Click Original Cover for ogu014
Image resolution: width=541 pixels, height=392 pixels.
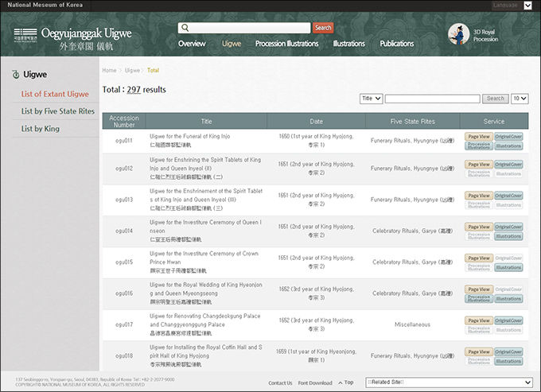(508, 227)
